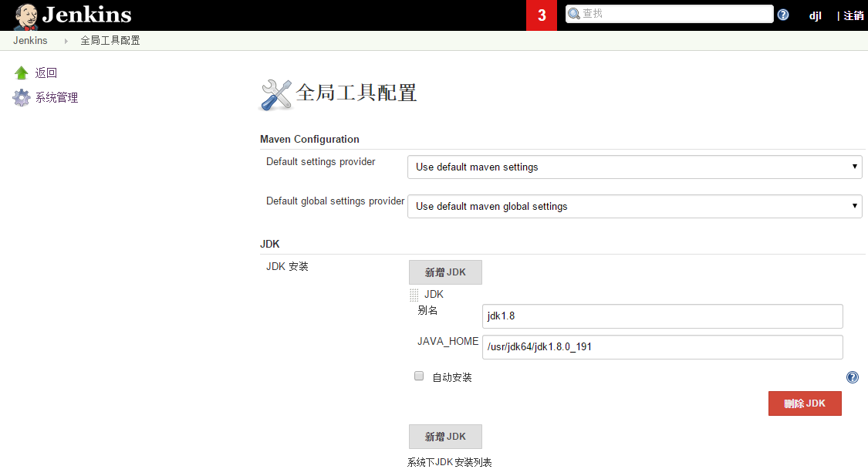Select 全局工具配置 breadcrumb item

pos(110,40)
